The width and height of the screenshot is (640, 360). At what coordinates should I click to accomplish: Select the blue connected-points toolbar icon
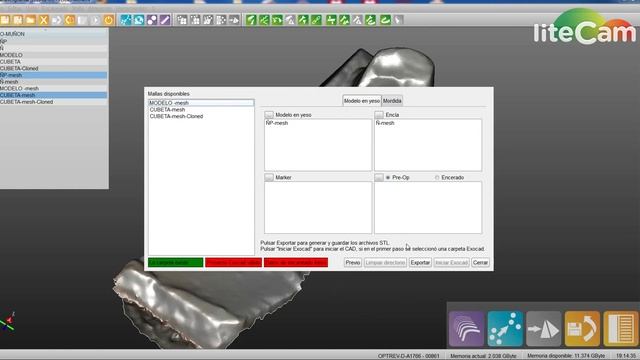pyautogui.click(x=126, y=20)
